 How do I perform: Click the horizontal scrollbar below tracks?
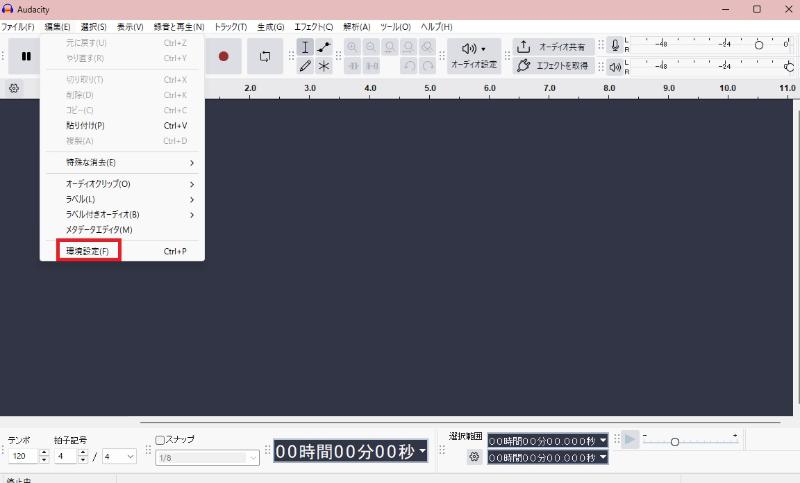(460, 422)
